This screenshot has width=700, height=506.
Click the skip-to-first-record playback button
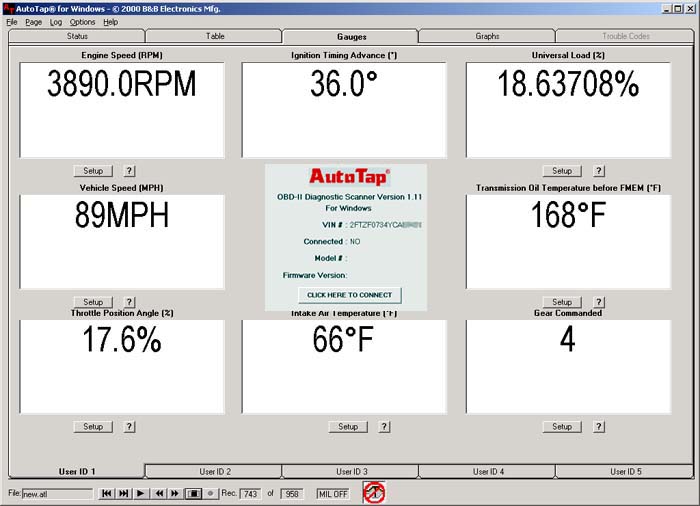coord(107,493)
